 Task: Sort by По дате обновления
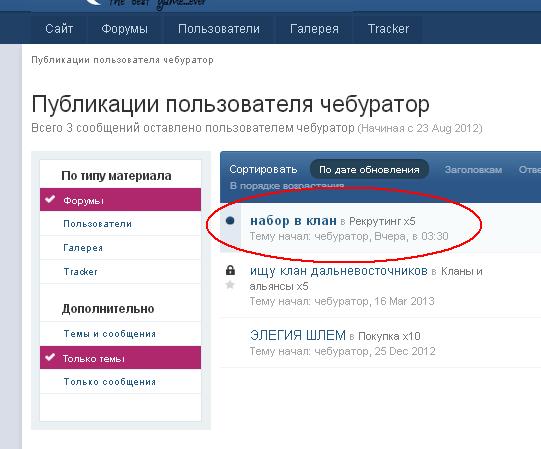click(x=369, y=169)
